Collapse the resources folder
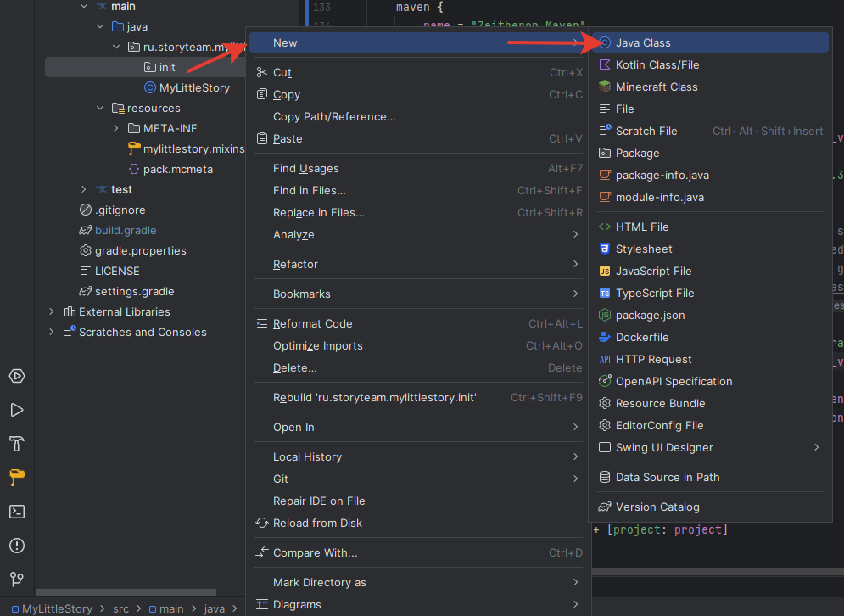 tap(100, 109)
